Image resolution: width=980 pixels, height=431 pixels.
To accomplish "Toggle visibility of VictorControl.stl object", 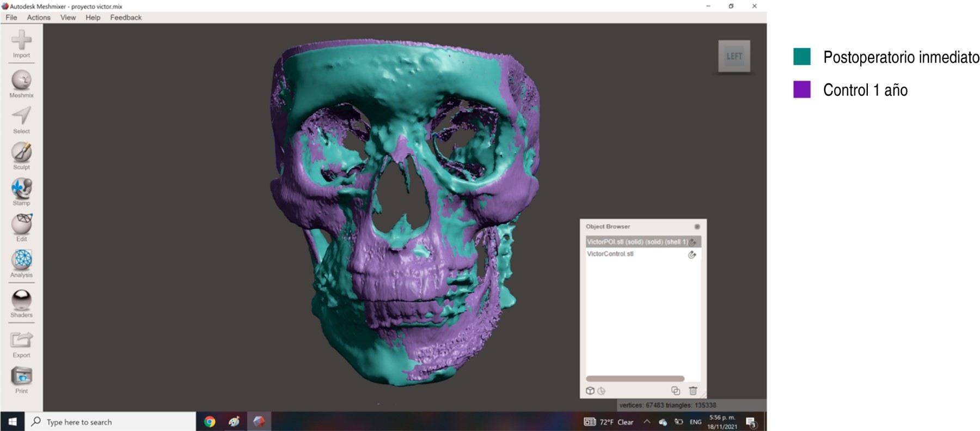I will click(x=692, y=254).
